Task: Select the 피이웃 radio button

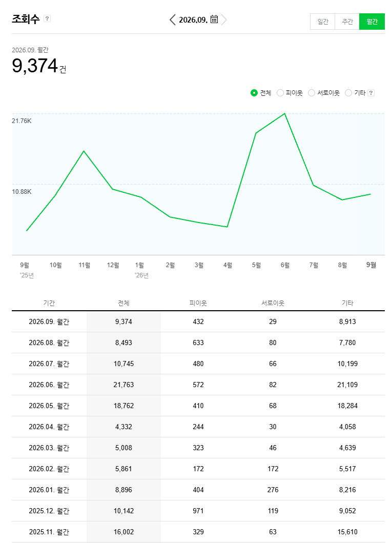Action: pos(280,93)
